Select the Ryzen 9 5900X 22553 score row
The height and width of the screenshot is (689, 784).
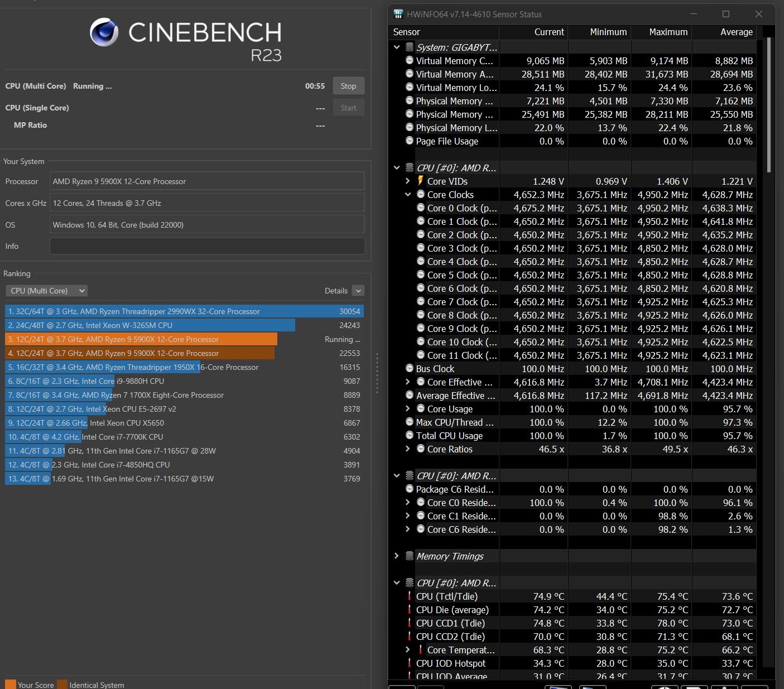pyautogui.click(x=184, y=353)
